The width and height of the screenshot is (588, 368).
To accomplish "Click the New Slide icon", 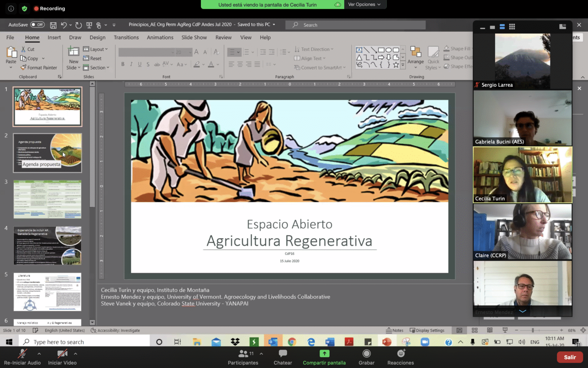I will 73,52.
